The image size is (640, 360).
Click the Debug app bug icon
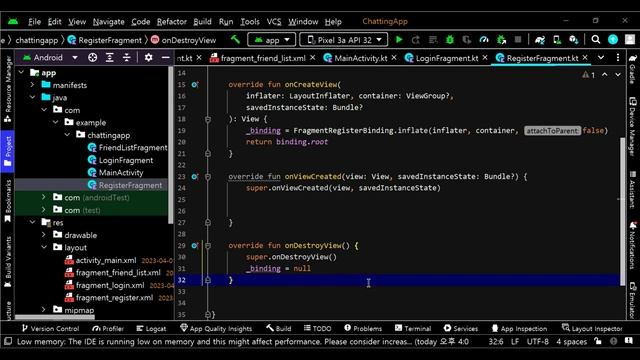pos(450,40)
